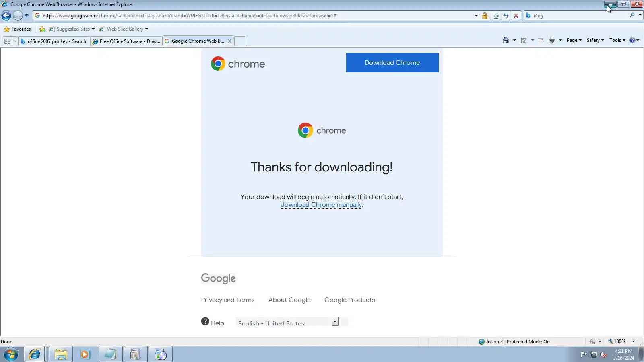
Task: Open the search provider dropdown arrow
Action: 640,15
